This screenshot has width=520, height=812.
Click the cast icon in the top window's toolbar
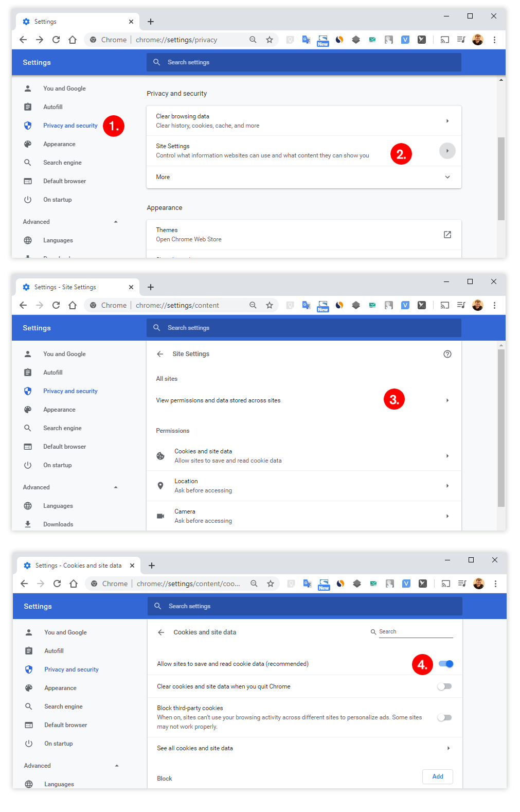(445, 40)
